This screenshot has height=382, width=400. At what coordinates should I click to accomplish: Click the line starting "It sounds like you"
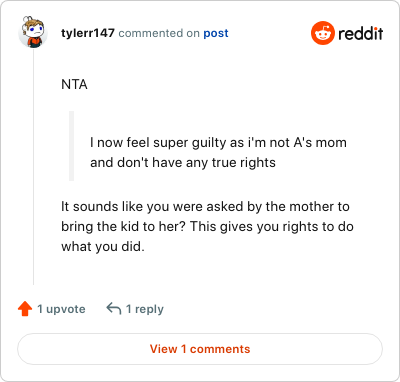205,207
